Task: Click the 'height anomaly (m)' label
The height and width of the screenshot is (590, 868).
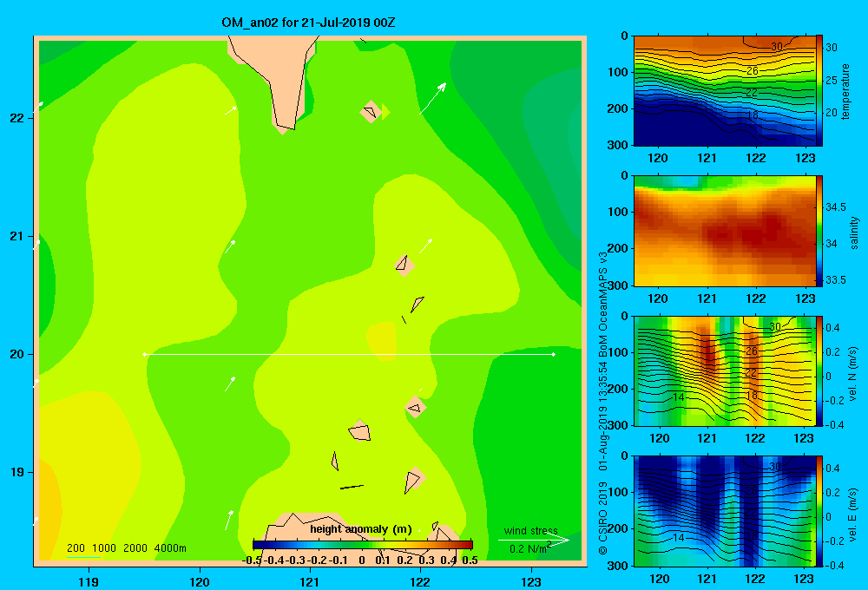Action: (x=361, y=529)
